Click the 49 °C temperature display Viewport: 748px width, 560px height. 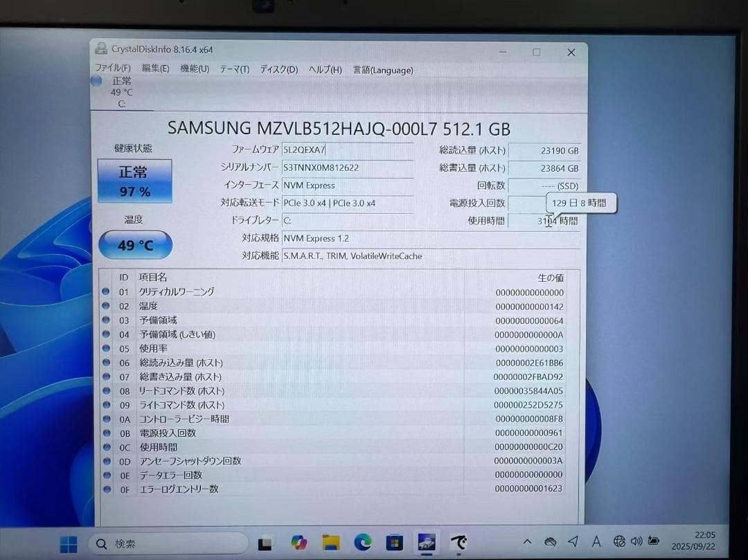(x=135, y=244)
